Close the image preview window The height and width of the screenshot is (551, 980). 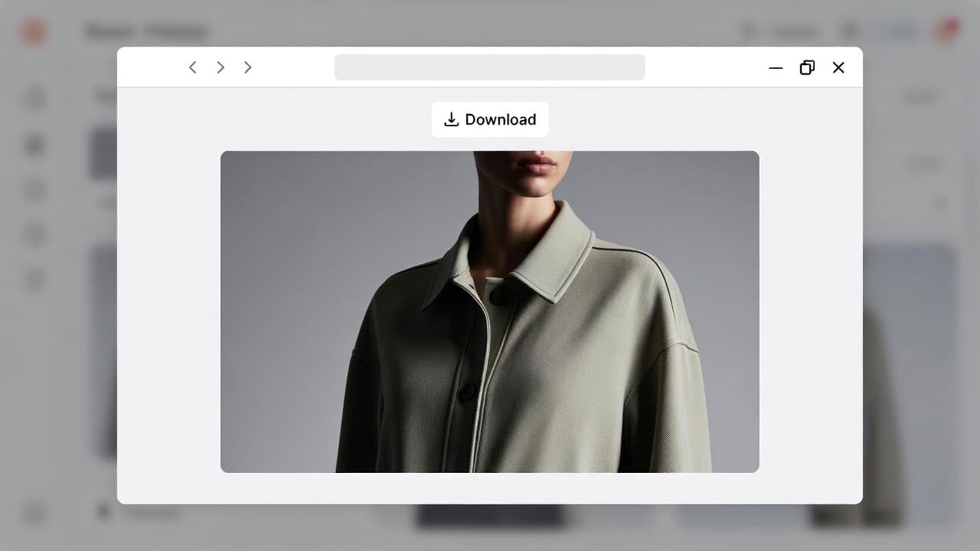coord(838,67)
